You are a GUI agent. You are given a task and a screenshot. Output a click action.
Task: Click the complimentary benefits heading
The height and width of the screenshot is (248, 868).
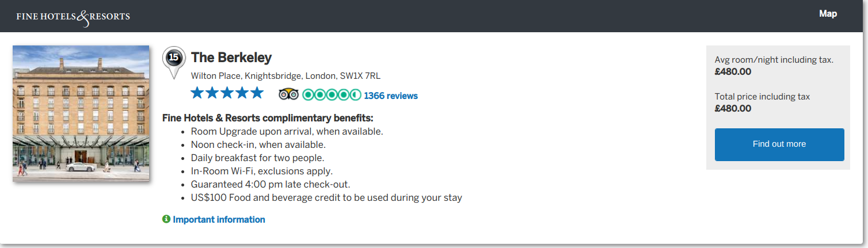point(268,119)
